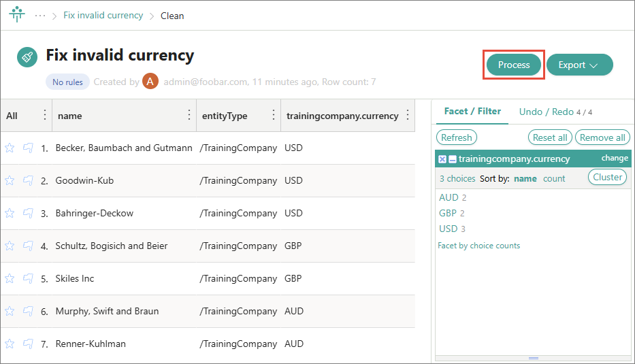Click the clean project brush icon
635x364 pixels.
pyautogui.click(x=27, y=57)
